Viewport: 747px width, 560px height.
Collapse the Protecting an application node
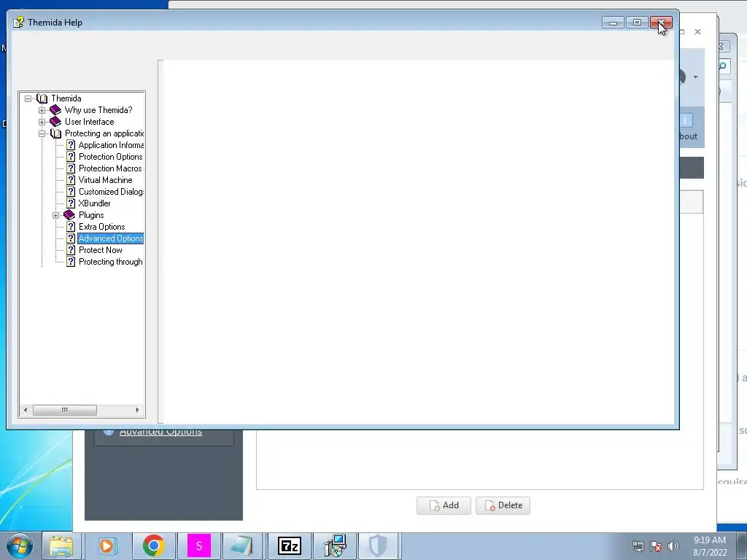(x=42, y=134)
